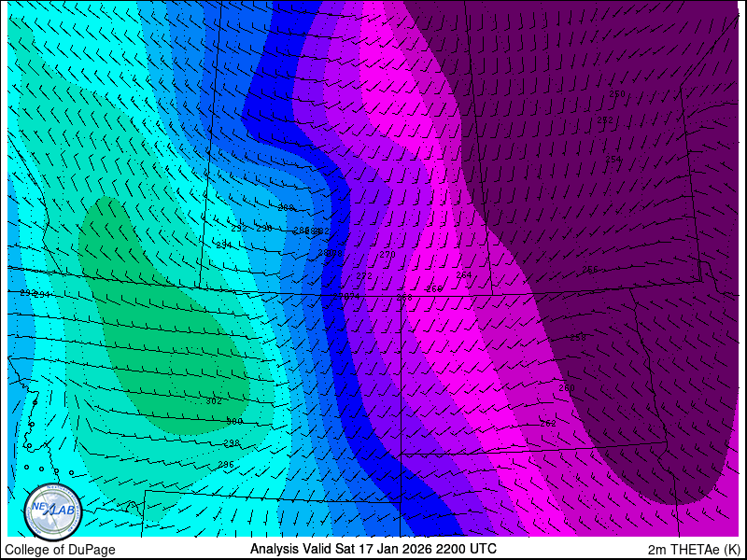This screenshot has height=560, width=747.
Task: Click the 296 contour label
Action: (x=226, y=464)
